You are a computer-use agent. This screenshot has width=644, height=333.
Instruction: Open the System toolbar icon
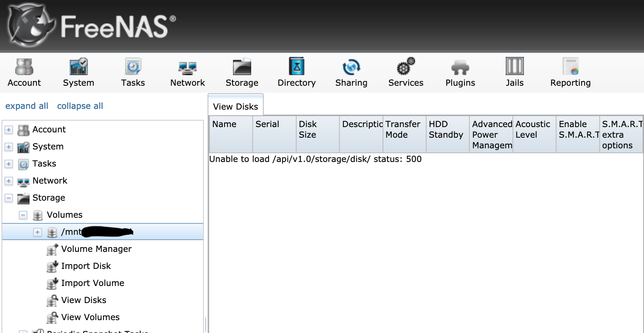click(x=78, y=67)
